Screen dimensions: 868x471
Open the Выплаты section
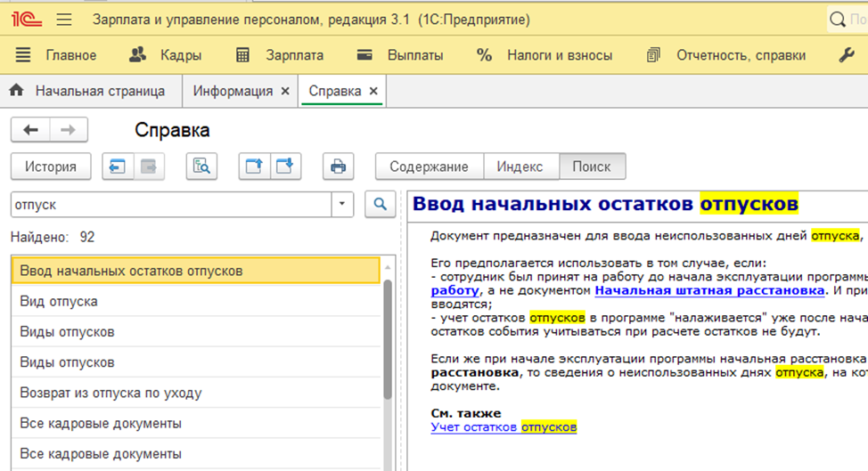415,55
